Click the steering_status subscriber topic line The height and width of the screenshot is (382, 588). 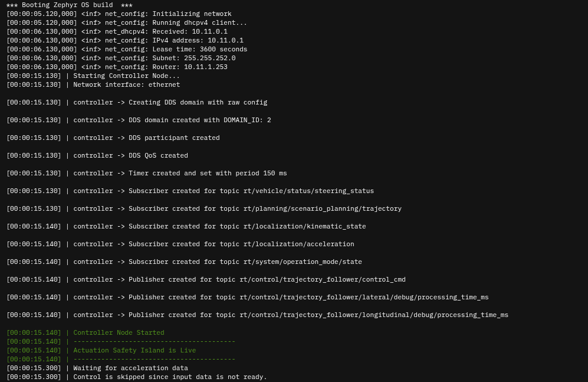pos(190,191)
